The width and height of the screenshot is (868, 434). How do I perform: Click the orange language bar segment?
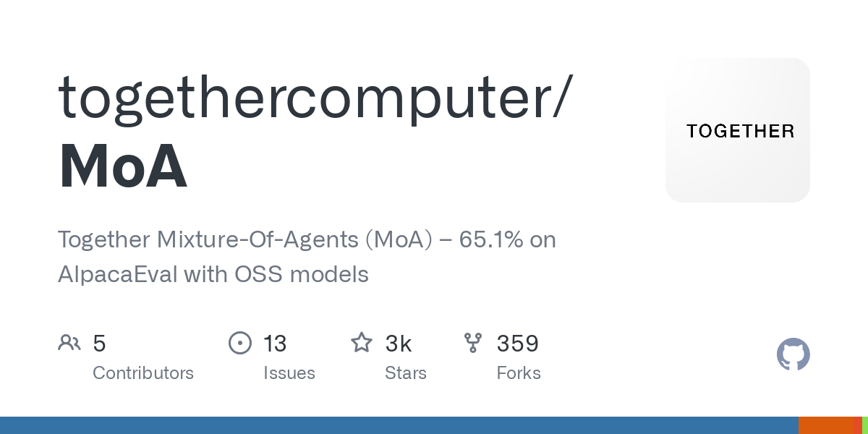point(826,425)
